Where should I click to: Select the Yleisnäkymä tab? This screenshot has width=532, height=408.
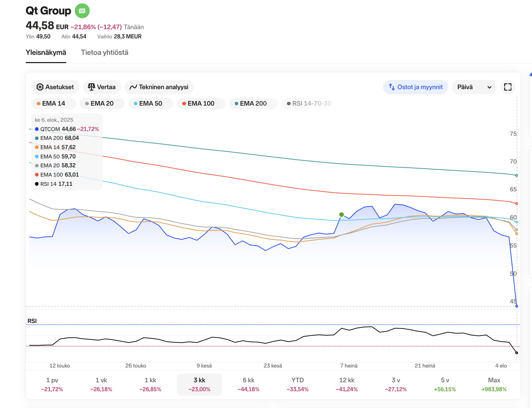(x=46, y=52)
